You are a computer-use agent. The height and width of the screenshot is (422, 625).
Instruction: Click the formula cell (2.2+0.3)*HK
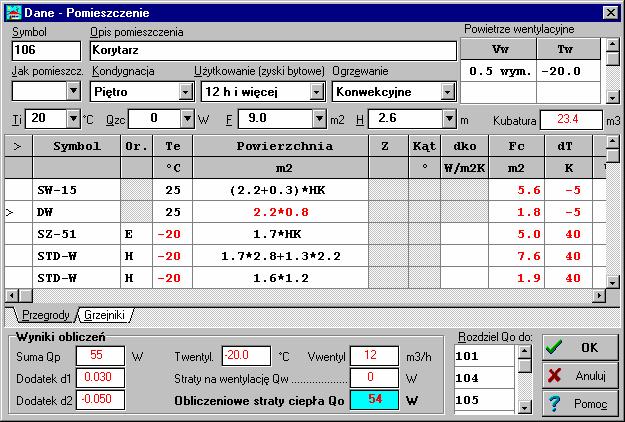[281, 190]
